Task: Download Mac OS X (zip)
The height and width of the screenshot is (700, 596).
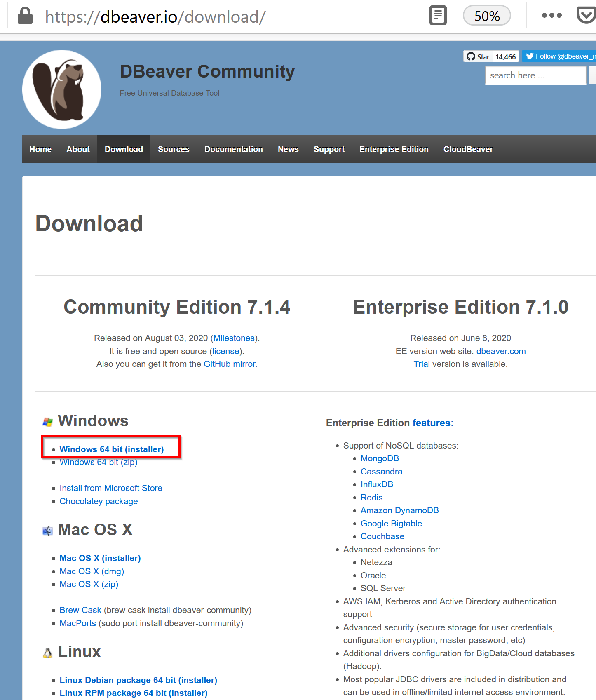Action: click(89, 584)
